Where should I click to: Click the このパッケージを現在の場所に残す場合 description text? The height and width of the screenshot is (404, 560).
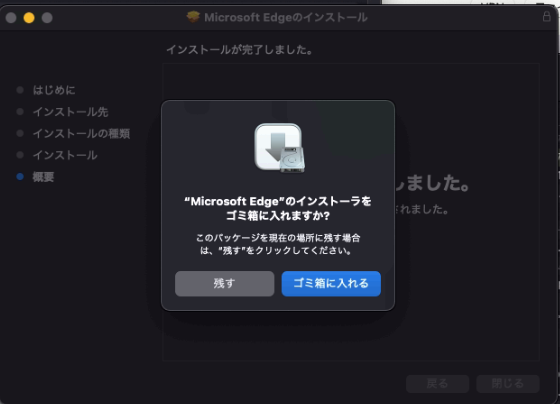[x=278, y=244]
